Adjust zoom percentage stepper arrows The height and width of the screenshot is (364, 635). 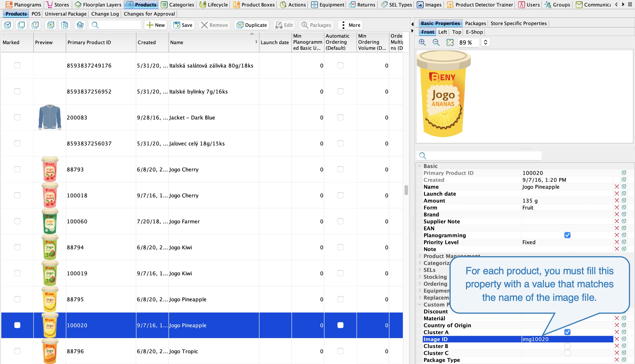pos(485,42)
